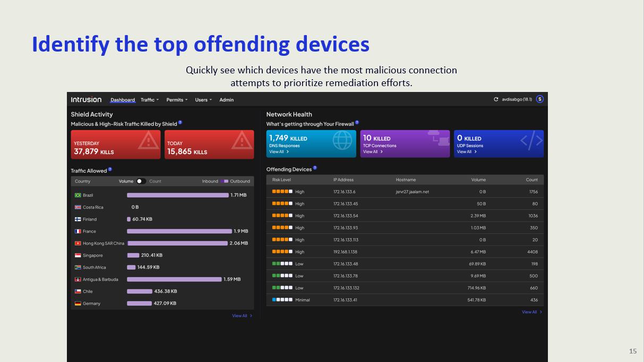Sort by Risk Level column header
The width and height of the screenshot is (644, 362).
281,180
